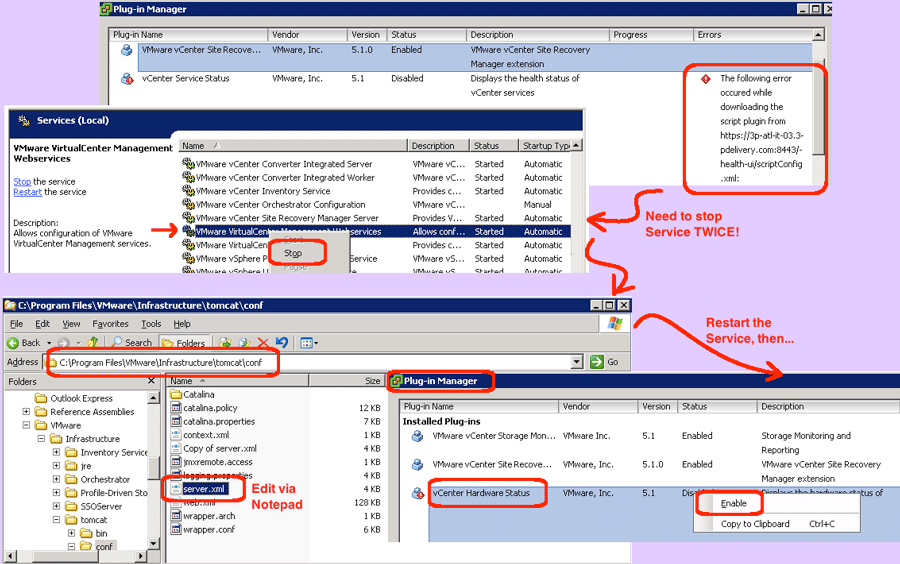Sort files by the Size column header

pos(346,380)
